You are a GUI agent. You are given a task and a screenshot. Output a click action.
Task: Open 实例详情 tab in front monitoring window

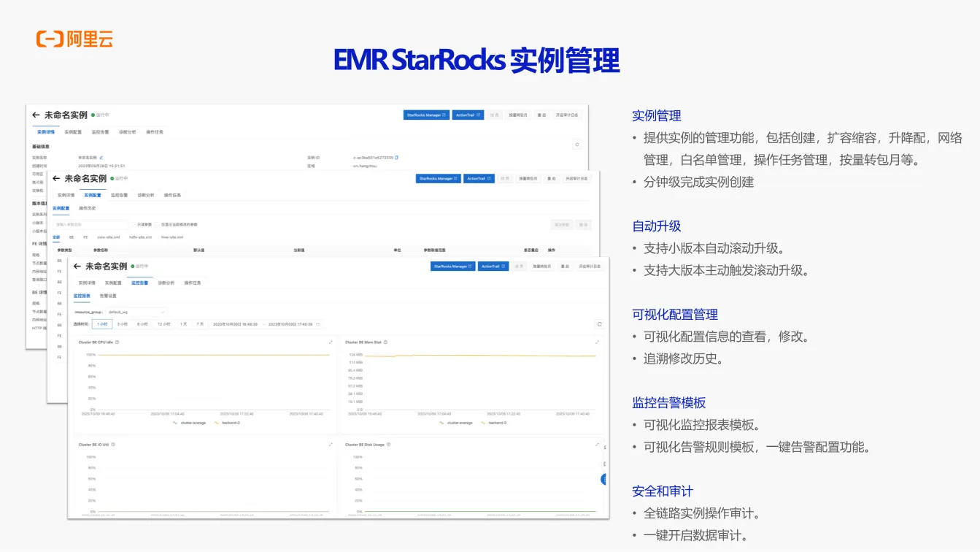tap(87, 283)
